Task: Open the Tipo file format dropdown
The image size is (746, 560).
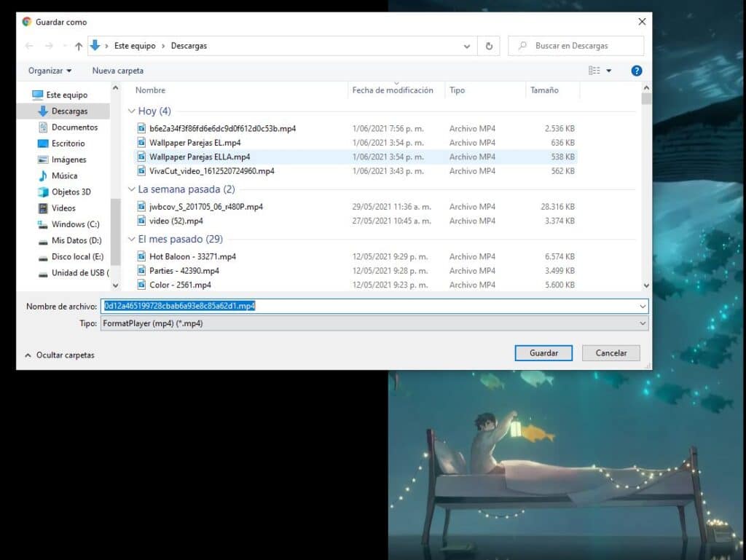Action: click(x=374, y=323)
